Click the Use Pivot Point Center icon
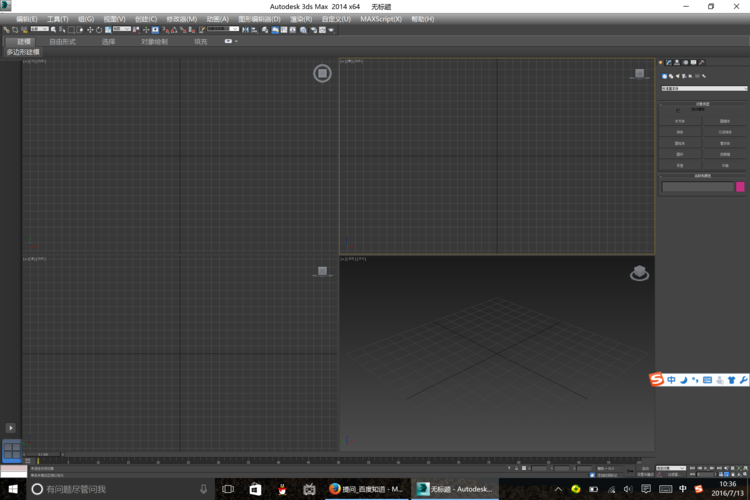Screen dimensions: 750x500 point(136,30)
